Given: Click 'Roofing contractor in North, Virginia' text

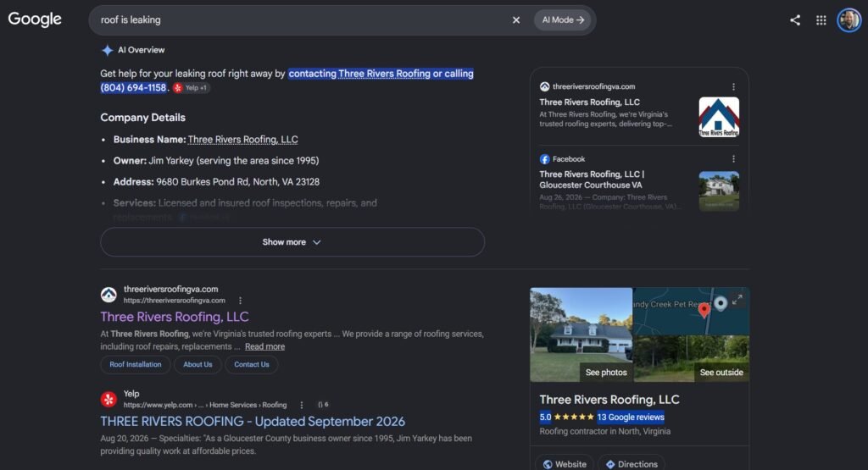Looking at the screenshot, I should click(604, 431).
